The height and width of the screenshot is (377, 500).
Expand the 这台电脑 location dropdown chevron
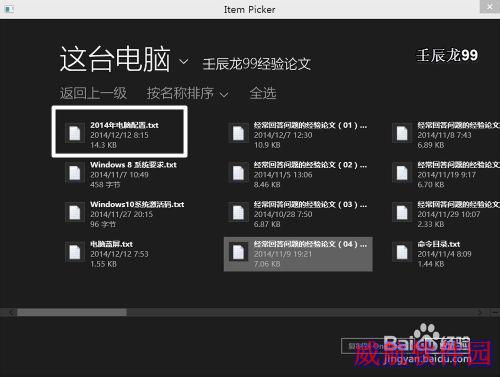[184, 62]
